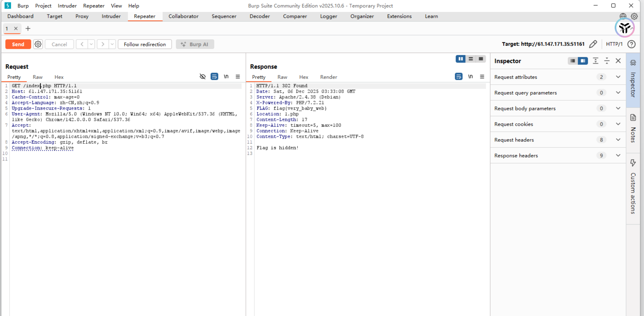Screen dimensions: 644x316
Task: Toggle line wrap in response pane
Action: click(459, 77)
